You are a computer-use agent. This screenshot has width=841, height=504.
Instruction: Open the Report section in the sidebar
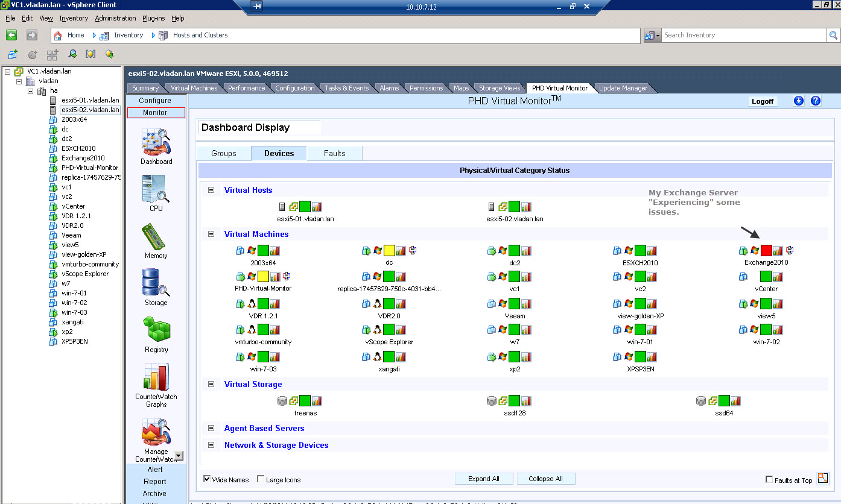tap(155, 482)
